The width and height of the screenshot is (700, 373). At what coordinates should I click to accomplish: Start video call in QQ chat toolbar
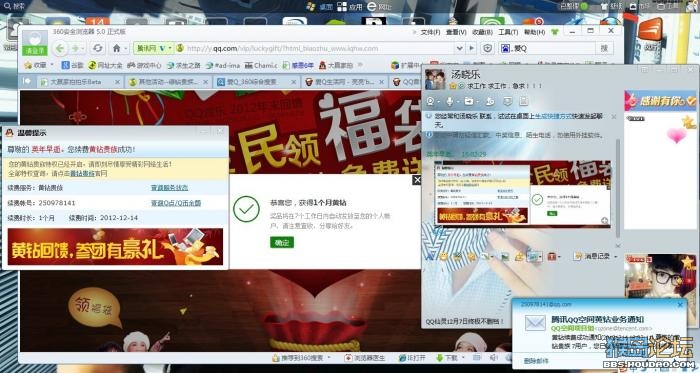pos(431,102)
